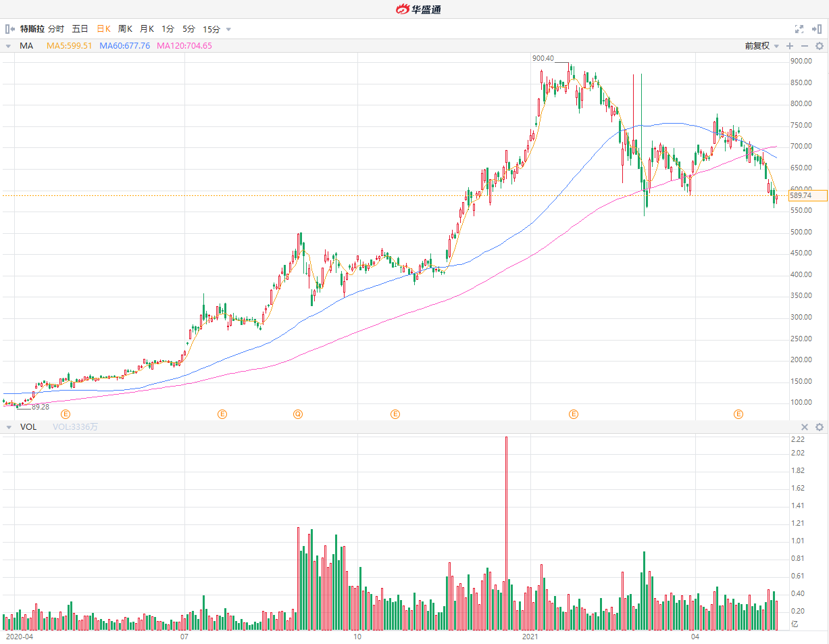829x644 pixels.
Task: Zoom in chart with plus icon
Action: (790, 46)
